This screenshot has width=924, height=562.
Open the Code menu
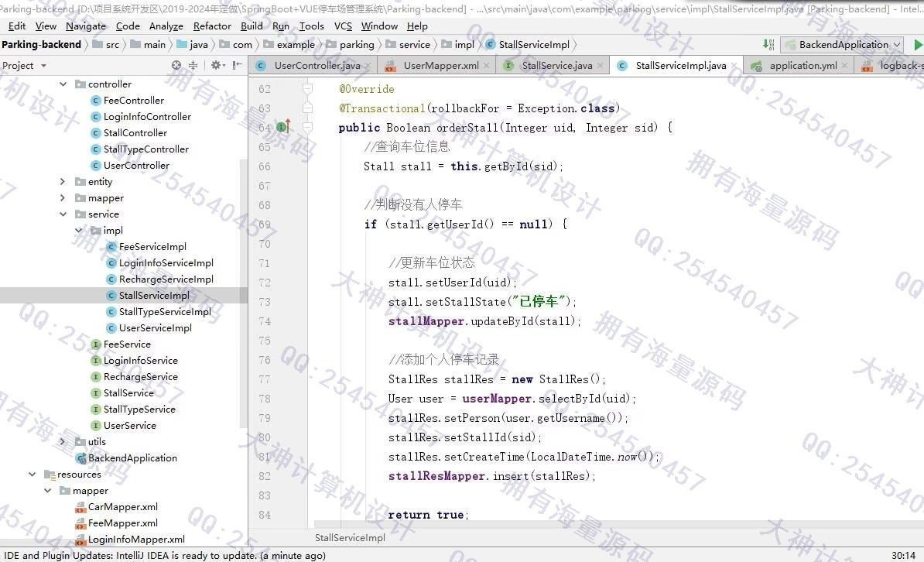(x=127, y=26)
